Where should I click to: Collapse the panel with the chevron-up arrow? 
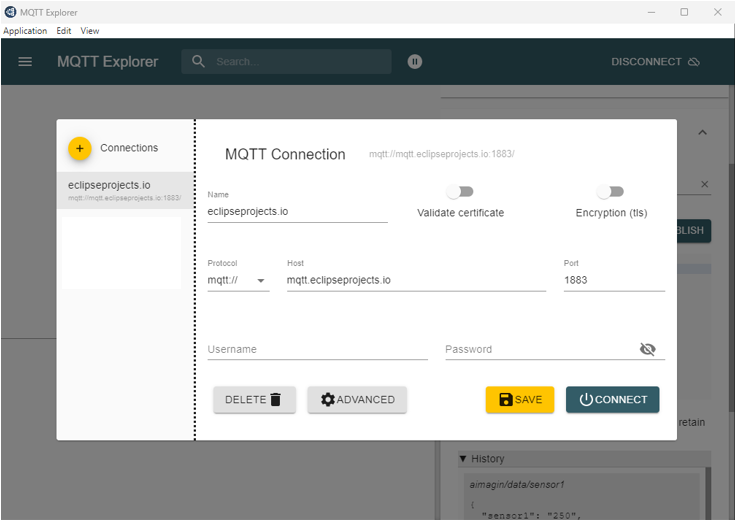[x=702, y=132]
